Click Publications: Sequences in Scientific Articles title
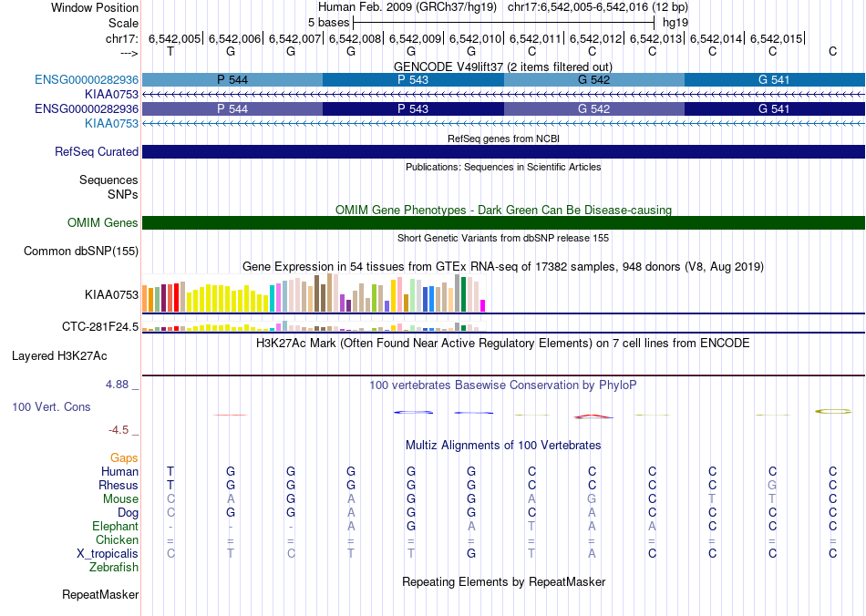This screenshot has width=866, height=616. 503,167
